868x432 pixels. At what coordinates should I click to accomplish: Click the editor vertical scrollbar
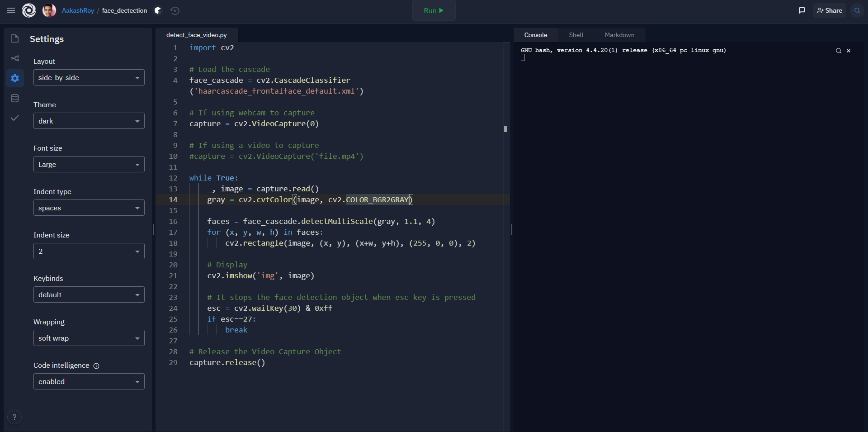[505, 129]
